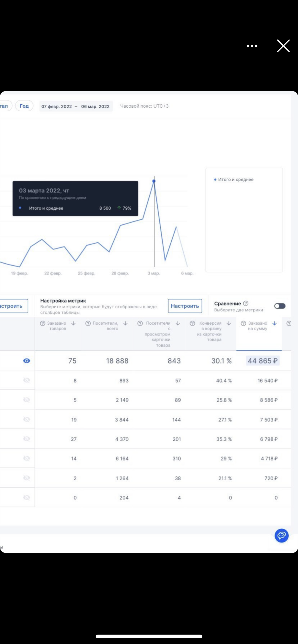
Task: Open the three-dots more options menu
Action: click(252, 46)
